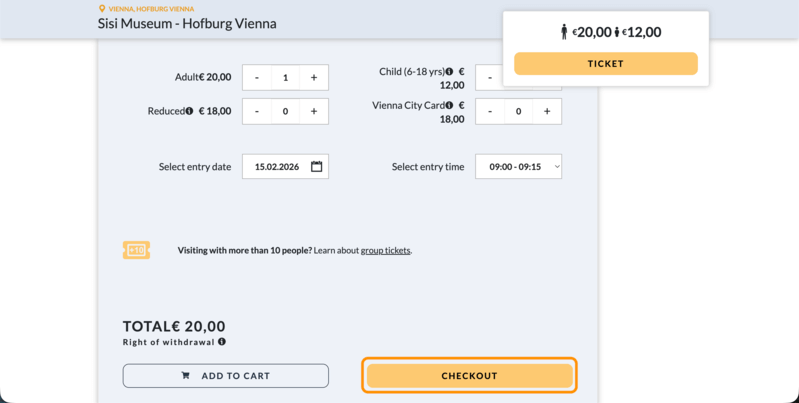
Task: Add tickets to cart
Action: [226, 376]
